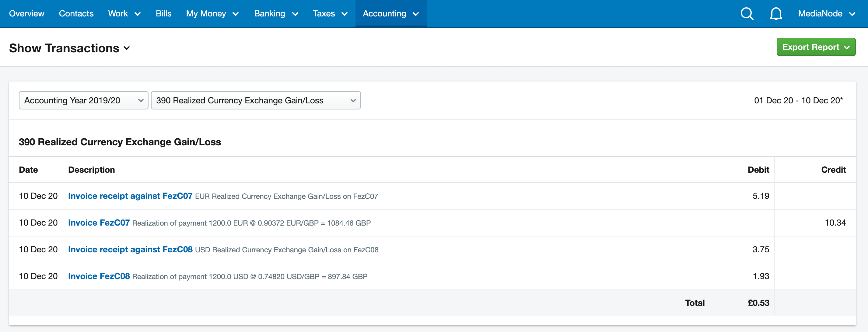Expand the Banking menu
The height and width of the screenshot is (332, 868).
coord(276,14)
